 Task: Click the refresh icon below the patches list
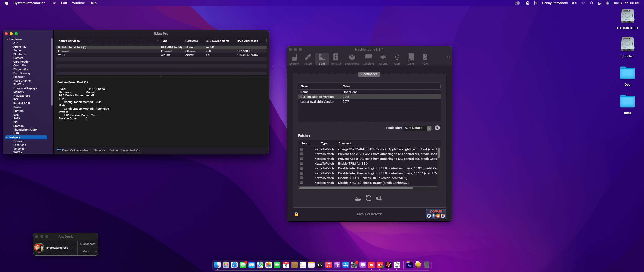[x=368, y=198]
